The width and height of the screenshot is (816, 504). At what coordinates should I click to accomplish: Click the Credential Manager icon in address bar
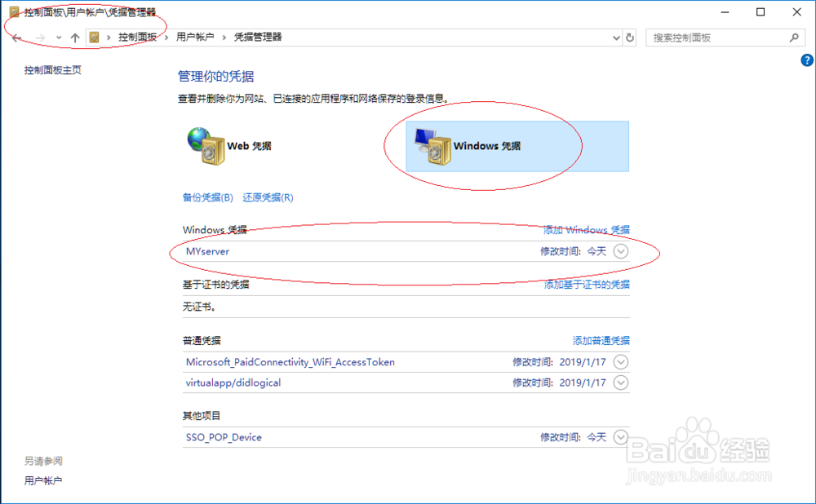click(x=94, y=37)
